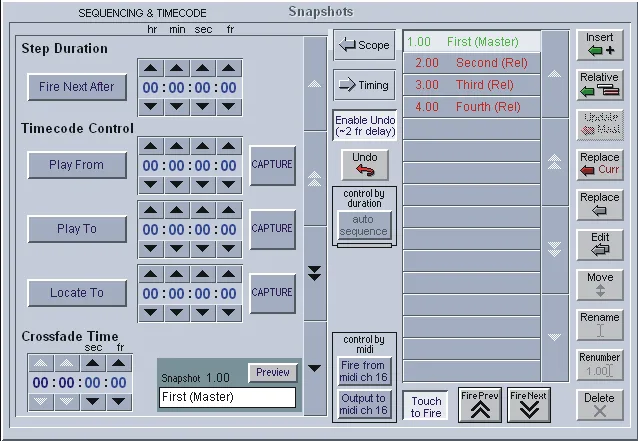Insert a new snapshot with Insert button
Image resolution: width=638 pixels, height=441 pixels.
pyautogui.click(x=600, y=45)
